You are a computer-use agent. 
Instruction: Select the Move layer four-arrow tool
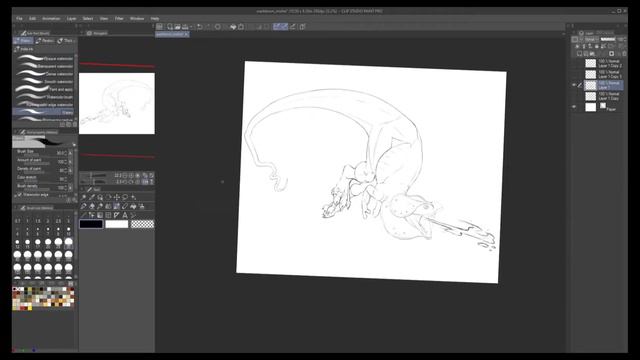coord(117,197)
